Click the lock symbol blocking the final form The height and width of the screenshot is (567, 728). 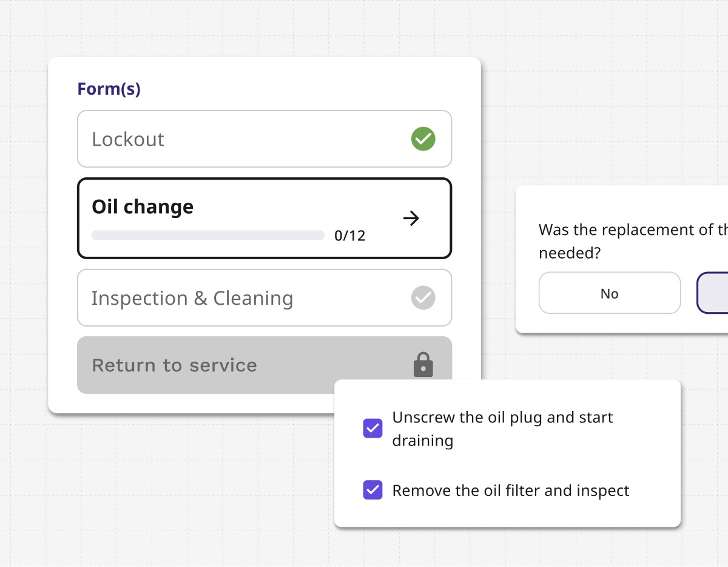coord(423,364)
